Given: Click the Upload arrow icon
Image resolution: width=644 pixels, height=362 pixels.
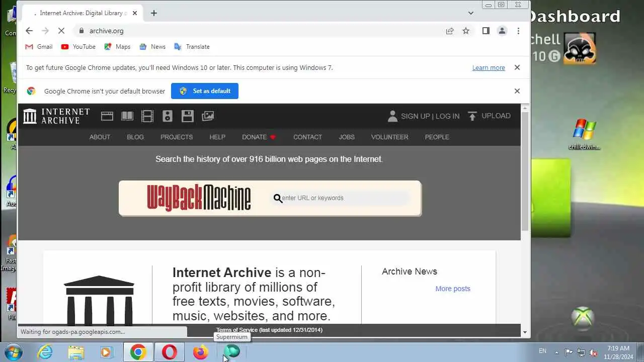Looking at the screenshot, I should click(x=472, y=116).
